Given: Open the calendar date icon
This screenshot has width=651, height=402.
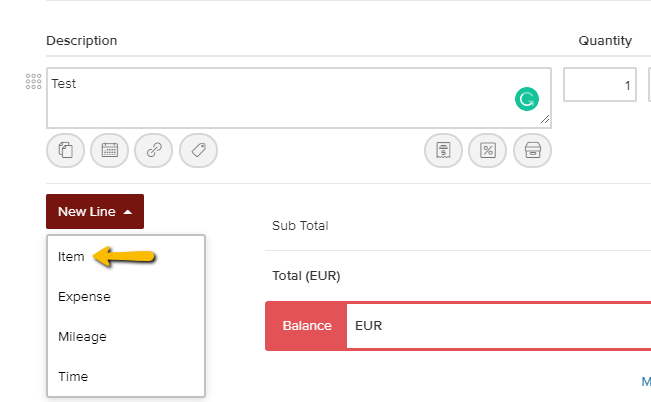Looking at the screenshot, I should point(109,151).
